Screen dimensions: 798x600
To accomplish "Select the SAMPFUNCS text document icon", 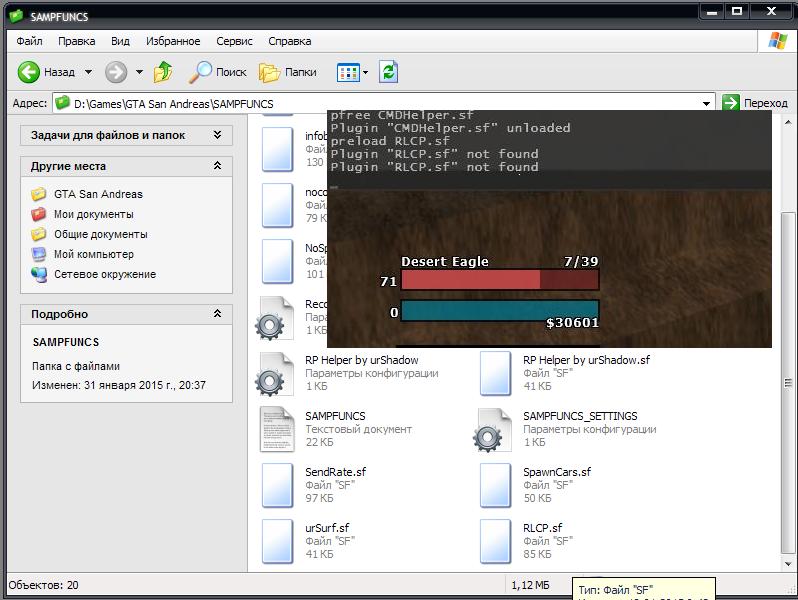I will (277, 430).
